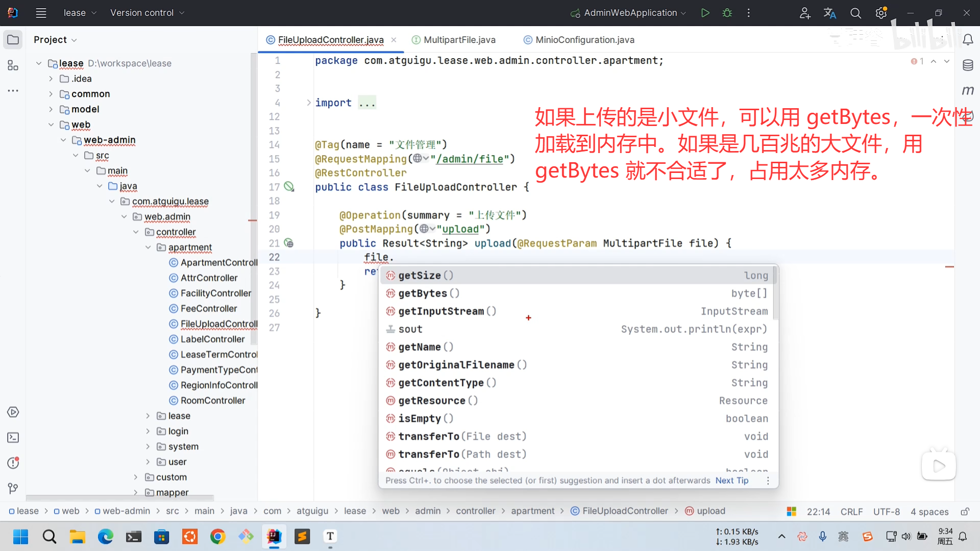Click the apartment breadcrumb at the bottom

tap(532, 511)
